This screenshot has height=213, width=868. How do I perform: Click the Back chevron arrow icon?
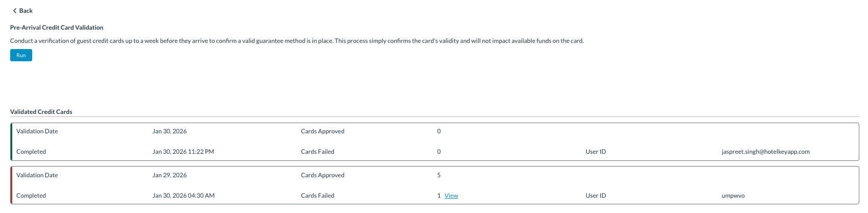[15, 11]
